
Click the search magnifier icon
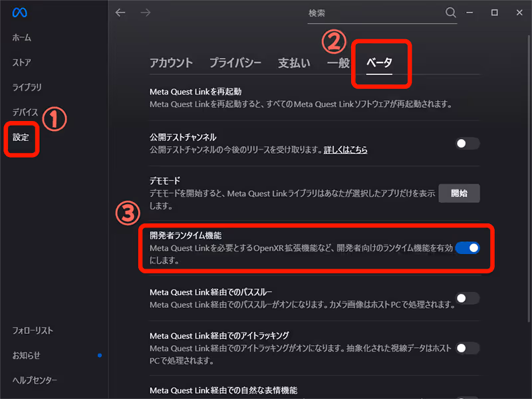[x=451, y=13]
